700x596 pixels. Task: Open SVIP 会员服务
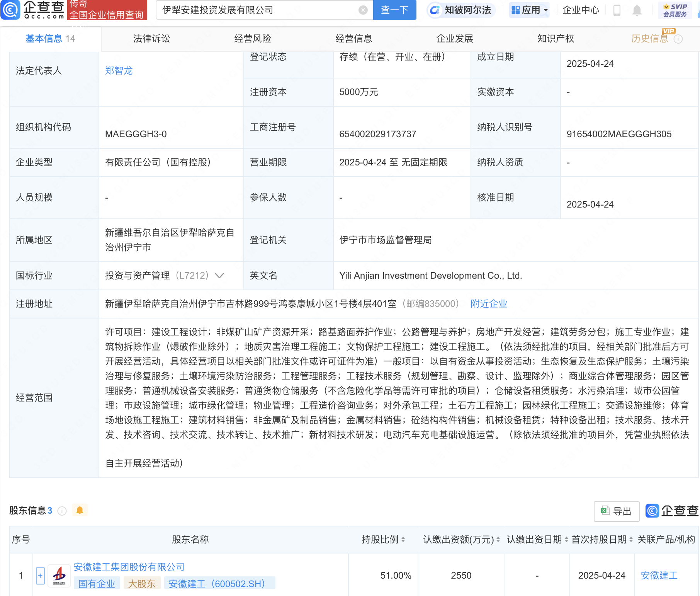pyautogui.click(x=675, y=10)
